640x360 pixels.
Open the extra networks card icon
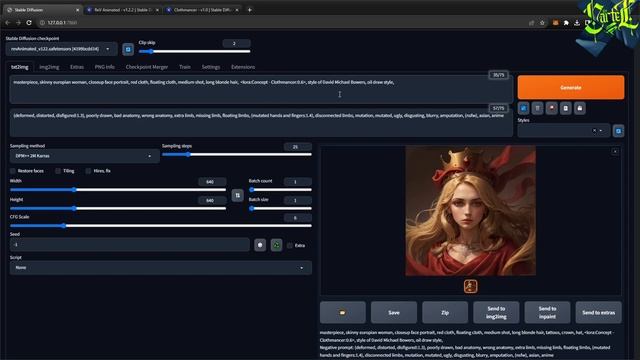(551, 108)
